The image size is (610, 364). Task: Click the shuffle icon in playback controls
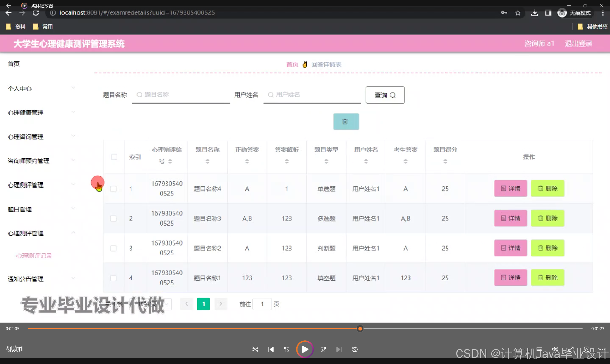click(255, 349)
